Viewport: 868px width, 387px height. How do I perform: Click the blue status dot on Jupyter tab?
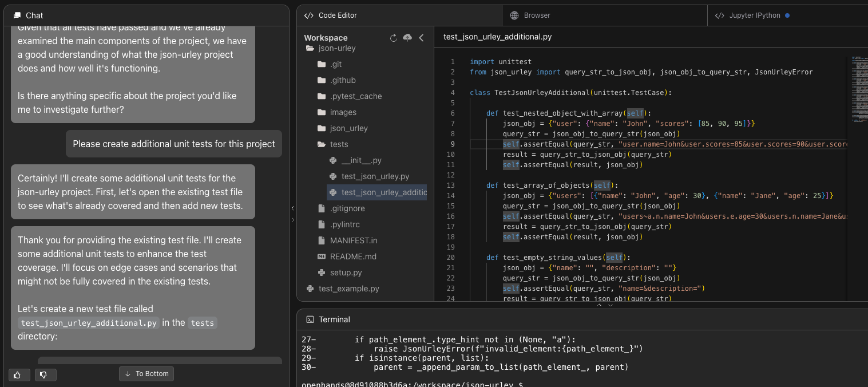point(787,15)
